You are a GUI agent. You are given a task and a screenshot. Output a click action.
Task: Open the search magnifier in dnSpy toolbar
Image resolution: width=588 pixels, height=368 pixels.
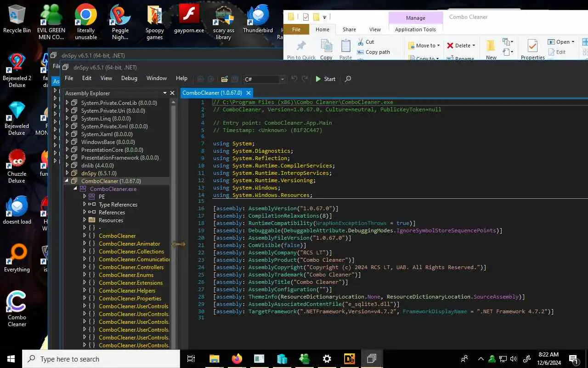pos(348,79)
